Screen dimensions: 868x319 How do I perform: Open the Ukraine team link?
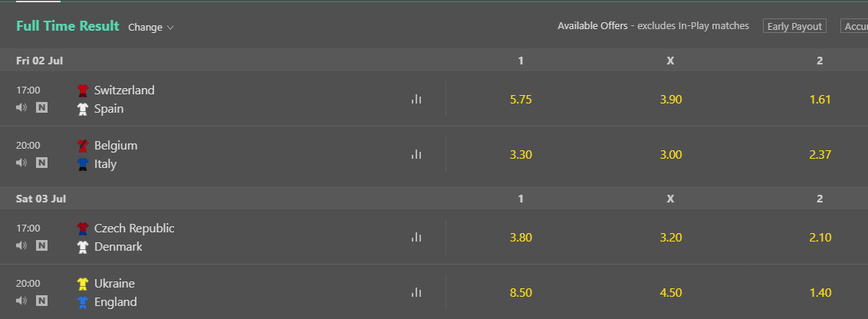(x=114, y=284)
